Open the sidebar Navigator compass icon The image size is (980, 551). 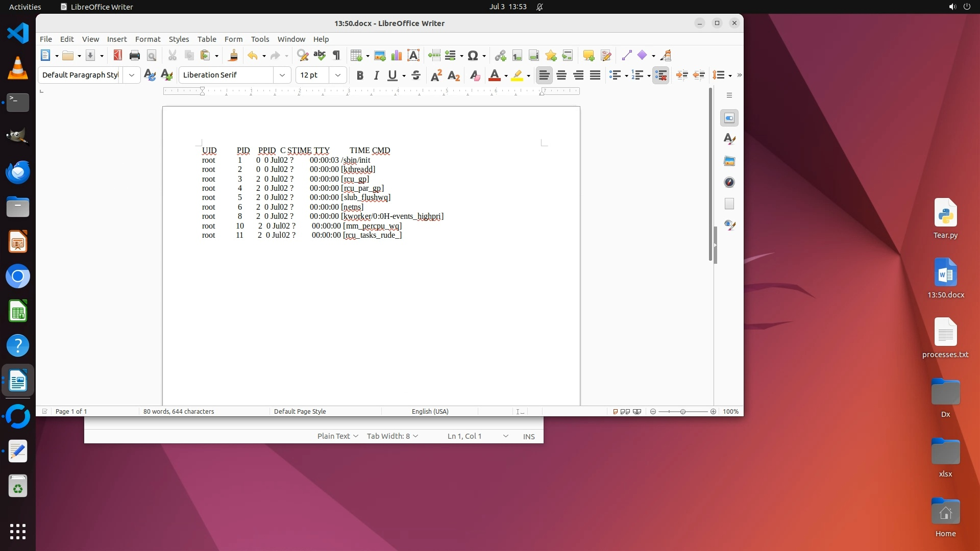coord(729,182)
